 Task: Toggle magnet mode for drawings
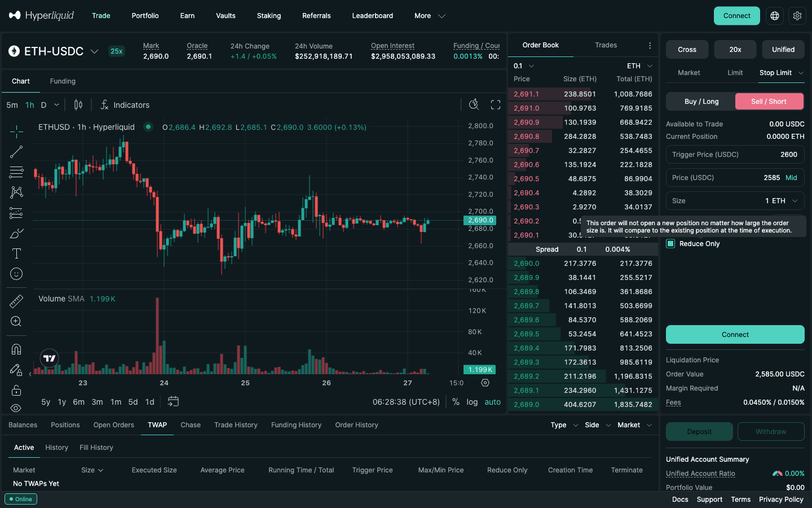tap(16, 349)
